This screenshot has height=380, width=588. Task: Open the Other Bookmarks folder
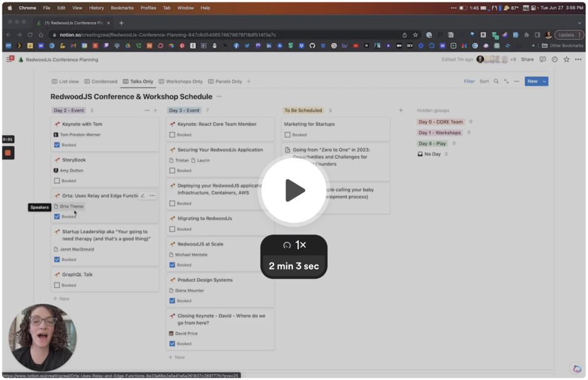point(562,45)
